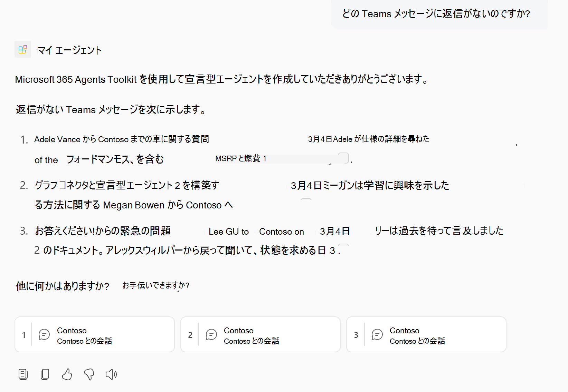Select the read aloud speaker icon

click(x=111, y=374)
